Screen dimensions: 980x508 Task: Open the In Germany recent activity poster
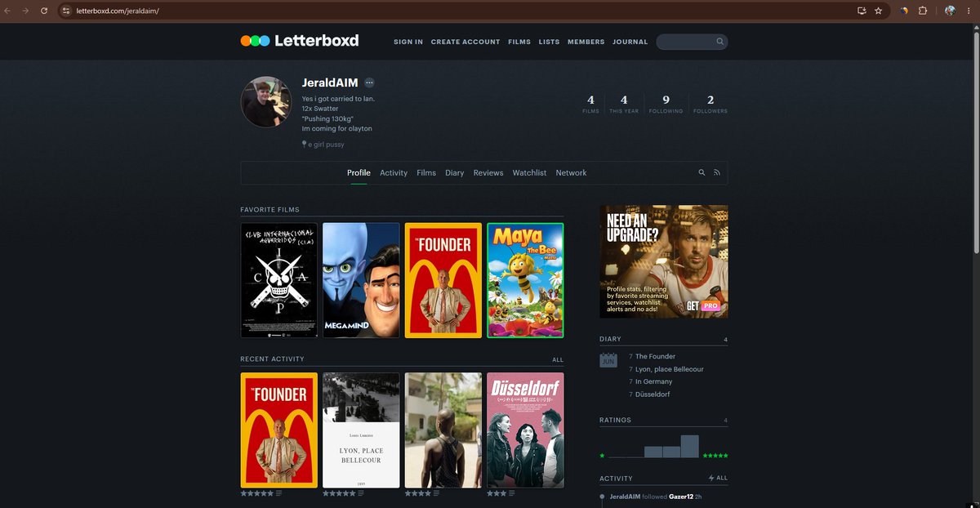443,430
